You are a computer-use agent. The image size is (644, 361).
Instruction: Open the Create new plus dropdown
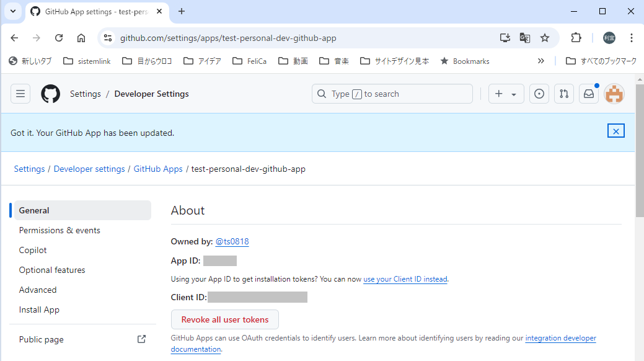(506, 94)
